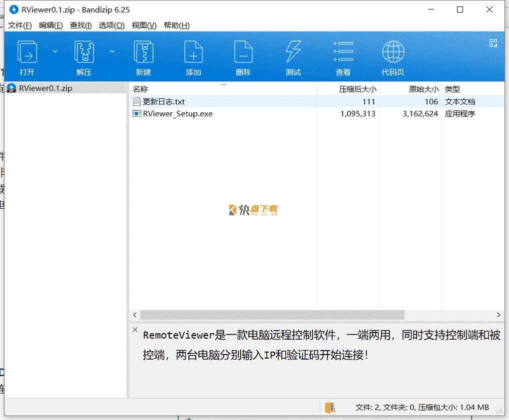The width and height of the screenshot is (509, 420).
Task: Open the 文件(F) menu
Action: [20, 25]
